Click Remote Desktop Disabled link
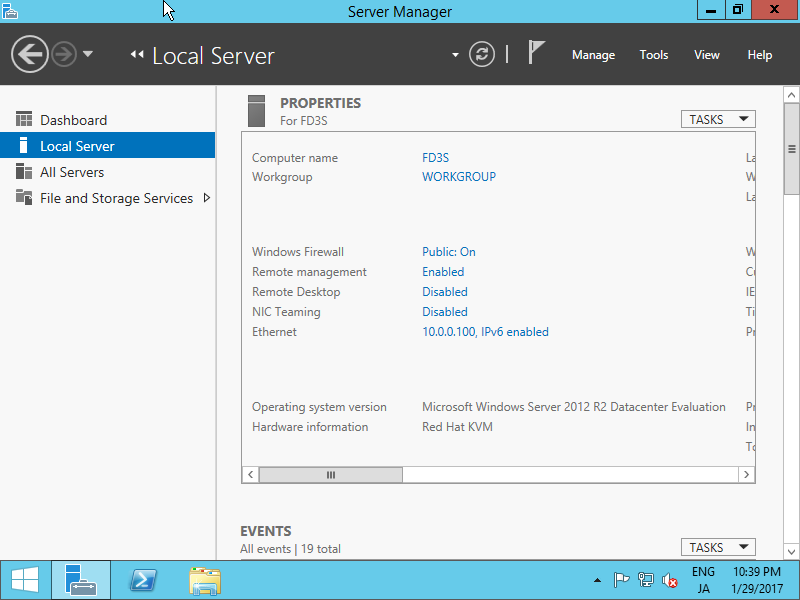 tap(444, 291)
